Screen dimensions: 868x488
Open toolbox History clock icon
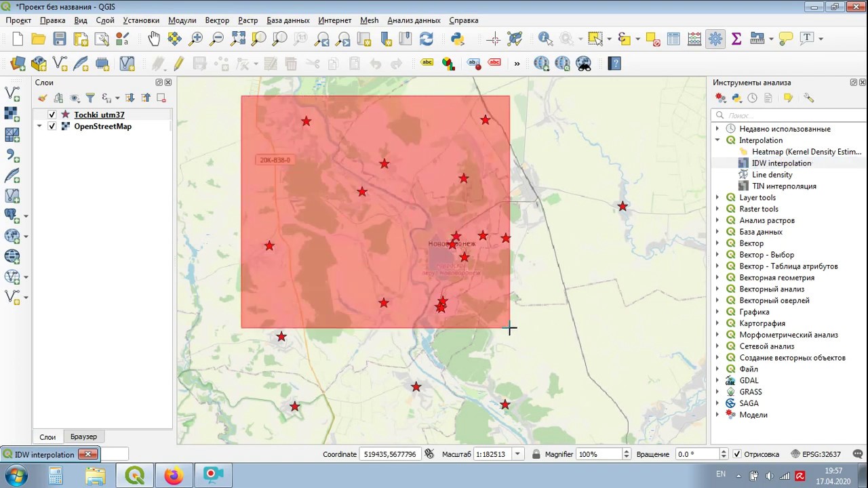click(x=752, y=98)
